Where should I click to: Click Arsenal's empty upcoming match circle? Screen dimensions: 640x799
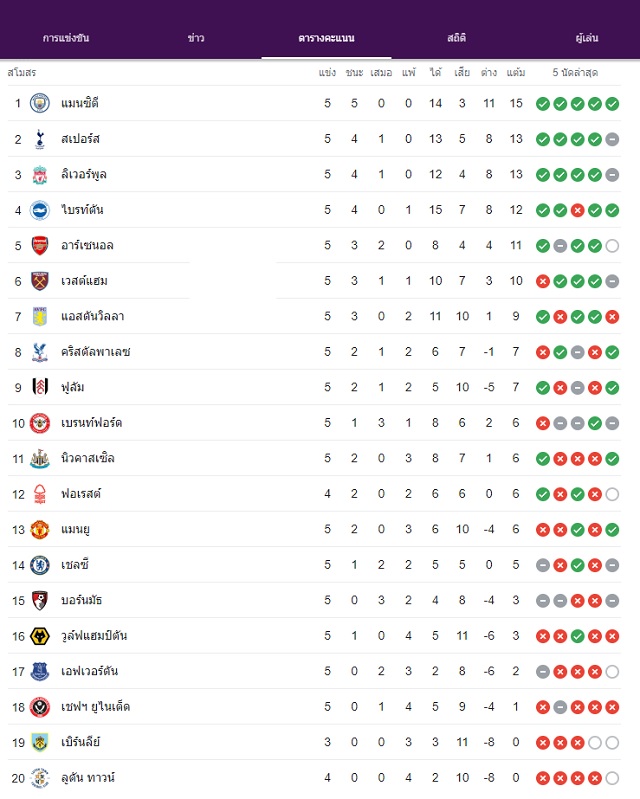click(612, 246)
